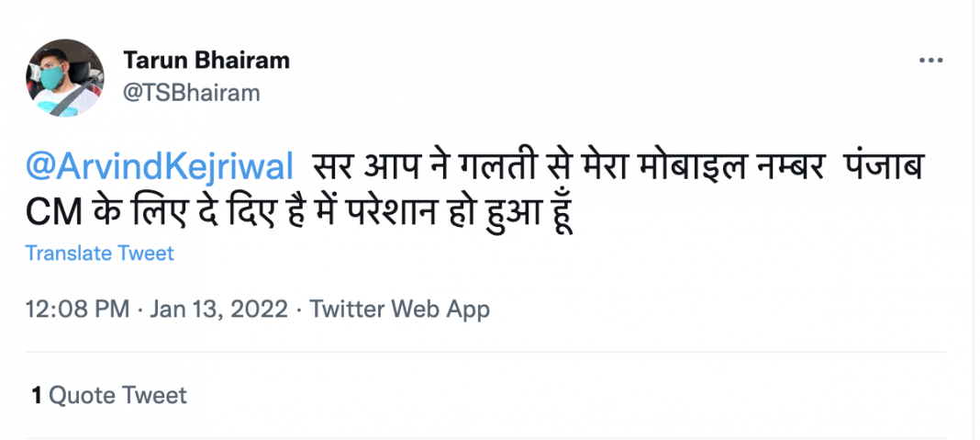Click the word सर after the mention
The width and height of the screenshot is (980, 440).
(331, 169)
